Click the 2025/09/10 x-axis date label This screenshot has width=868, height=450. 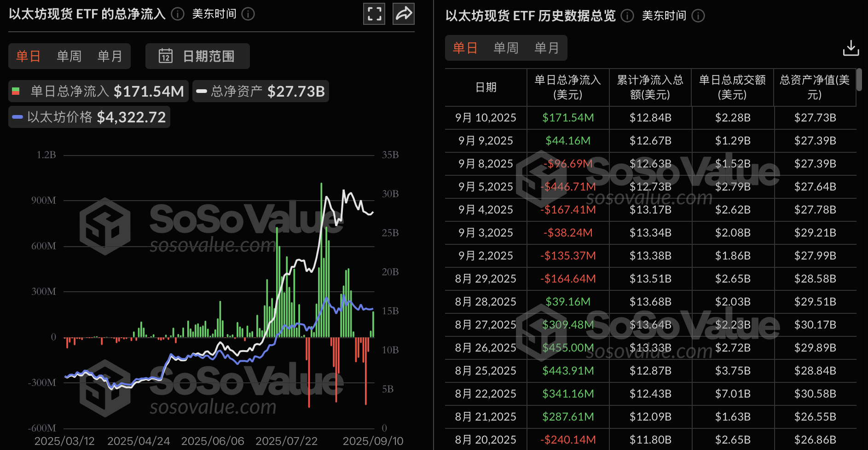click(x=373, y=441)
